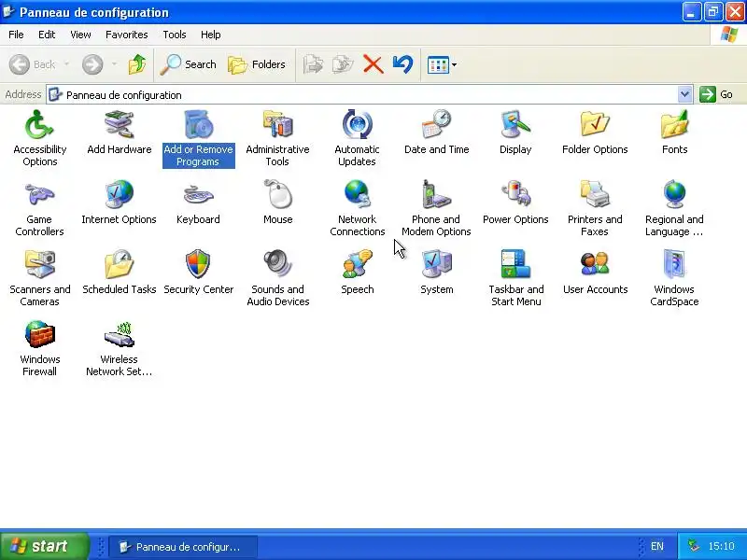Screen dimensions: 747x560
Task: Select Add or Remove Programs
Action: click(198, 138)
